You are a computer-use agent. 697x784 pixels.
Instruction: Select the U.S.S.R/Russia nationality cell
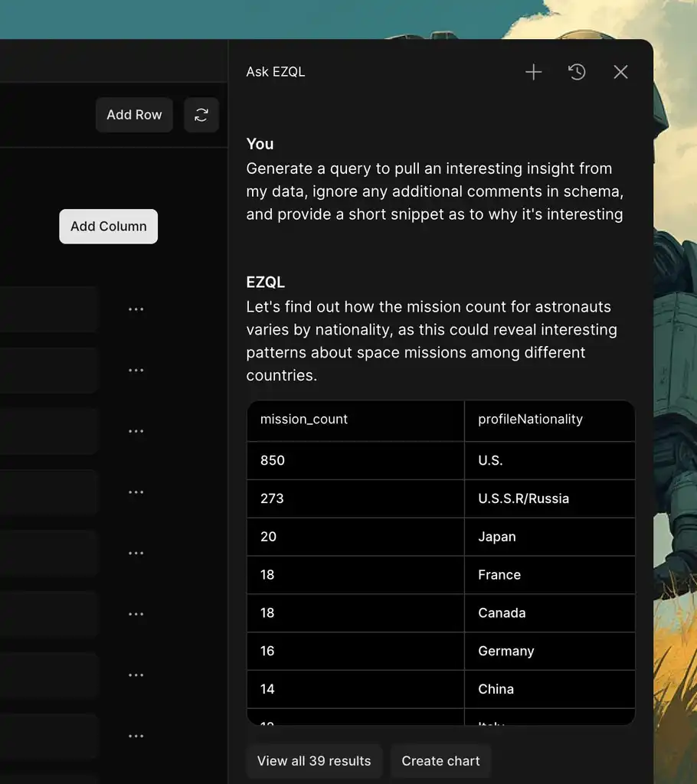523,499
